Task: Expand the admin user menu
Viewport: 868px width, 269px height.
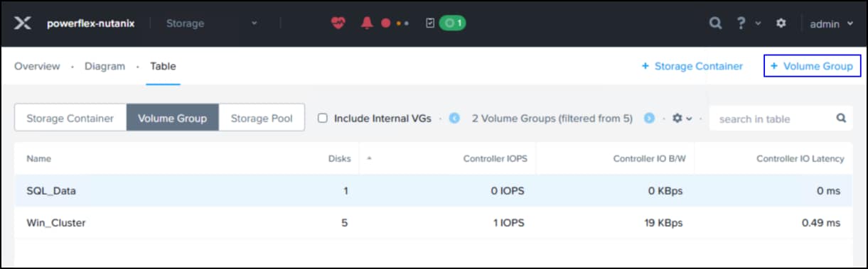Action: click(x=831, y=23)
